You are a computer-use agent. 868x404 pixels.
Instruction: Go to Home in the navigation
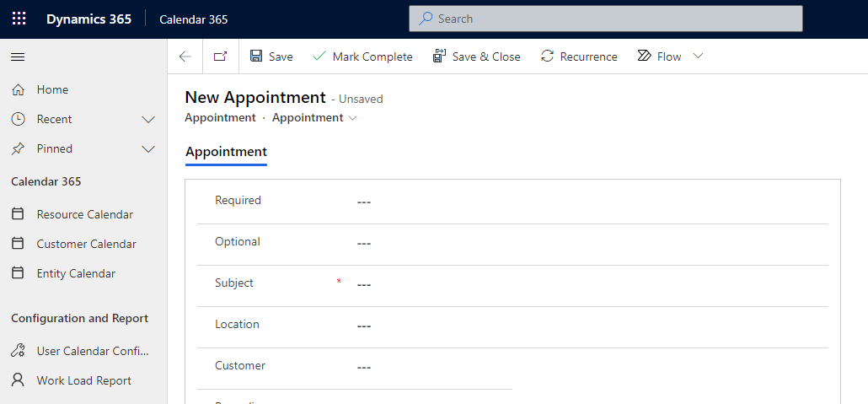pyautogui.click(x=52, y=89)
